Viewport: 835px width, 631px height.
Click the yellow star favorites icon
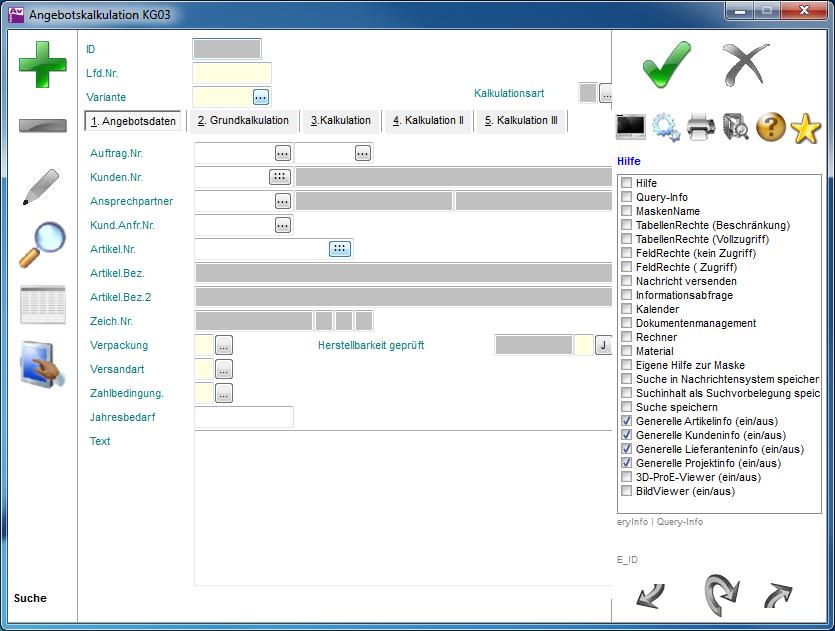point(805,128)
